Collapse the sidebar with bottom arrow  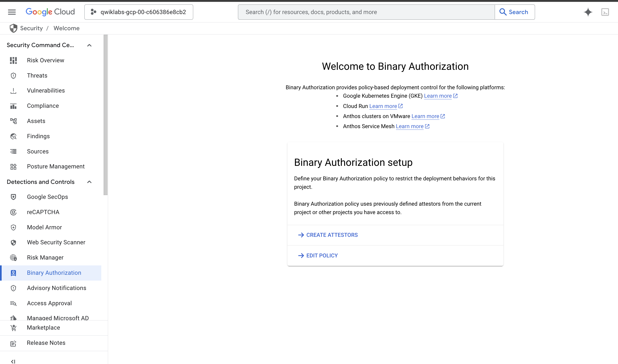click(x=13, y=361)
